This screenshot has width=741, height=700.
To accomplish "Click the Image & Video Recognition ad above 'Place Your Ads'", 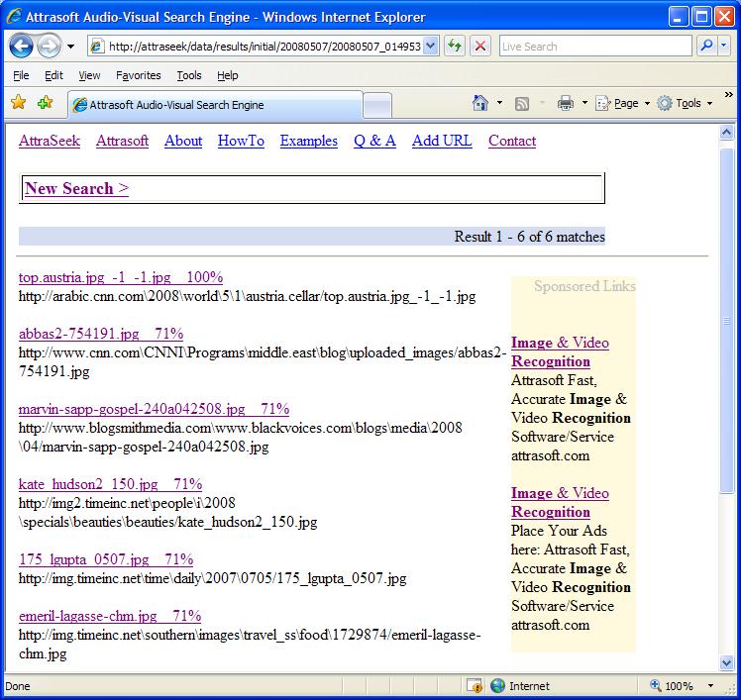I will (560, 503).
